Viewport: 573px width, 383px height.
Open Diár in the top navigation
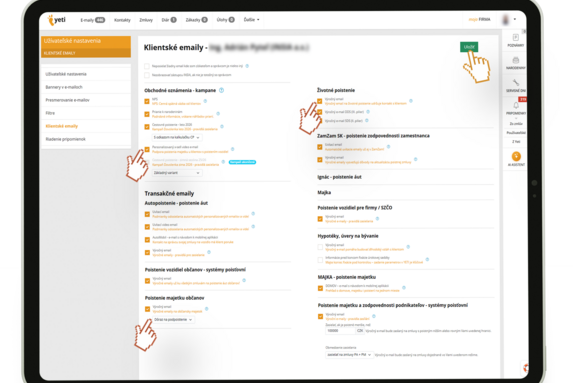(x=169, y=20)
